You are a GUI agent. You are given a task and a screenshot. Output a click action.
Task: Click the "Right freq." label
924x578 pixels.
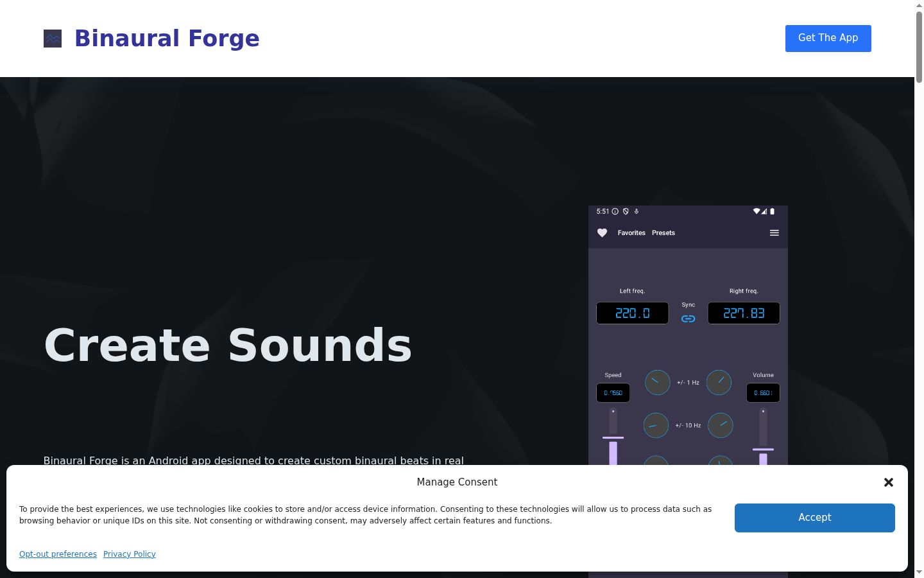(744, 291)
